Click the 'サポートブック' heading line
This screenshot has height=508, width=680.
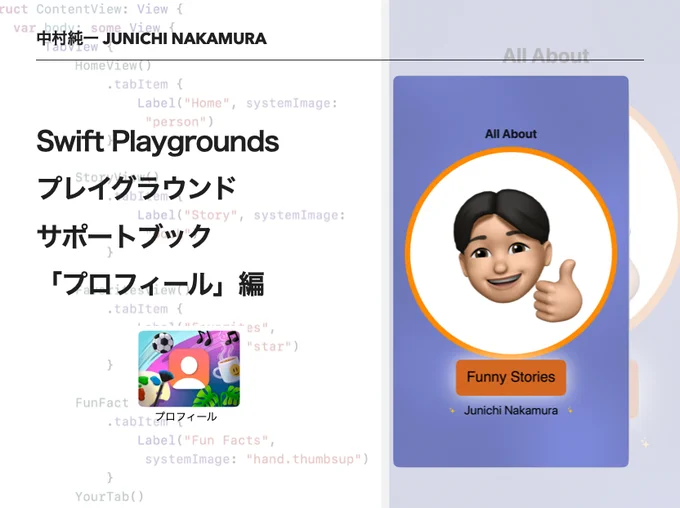click(124, 236)
